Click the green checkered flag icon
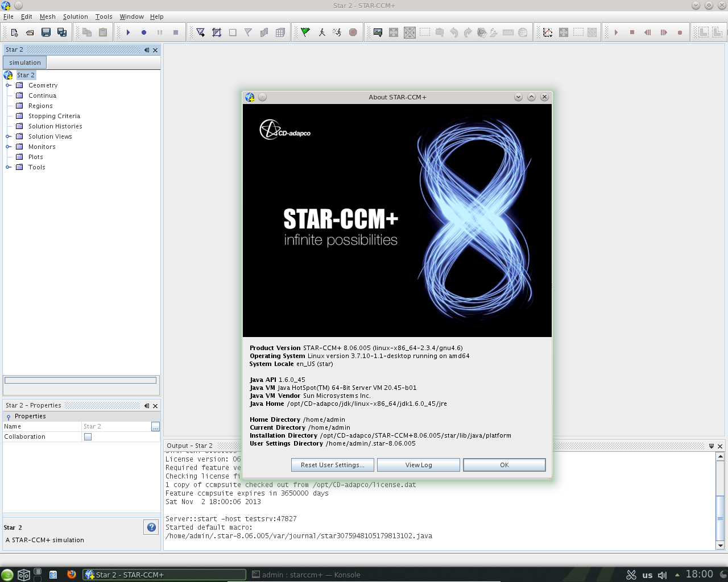Image resolution: width=728 pixels, height=582 pixels. [x=305, y=32]
